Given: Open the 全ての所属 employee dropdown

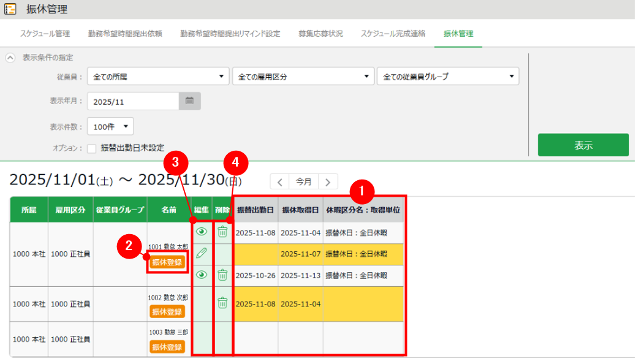Looking at the screenshot, I should pos(157,76).
